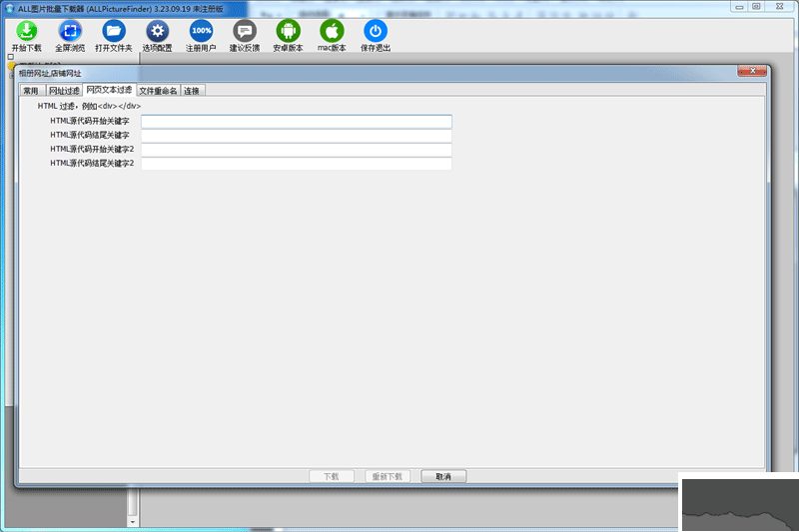Image resolution: width=799 pixels, height=532 pixels.
Task: Click the 取消 cancel button
Action: pos(443,476)
